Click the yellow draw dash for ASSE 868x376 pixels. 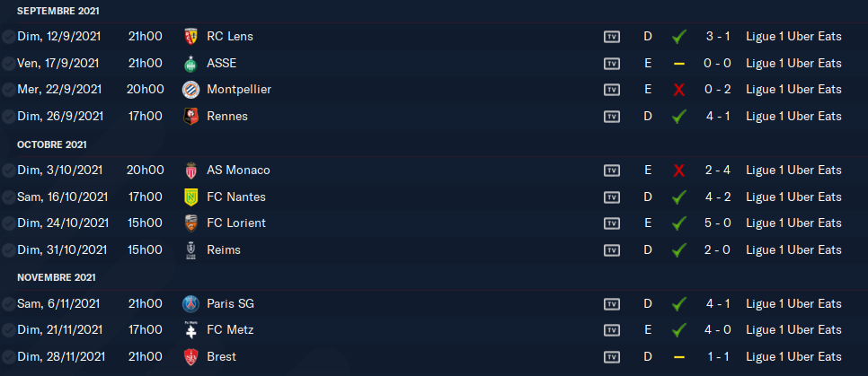(x=679, y=64)
